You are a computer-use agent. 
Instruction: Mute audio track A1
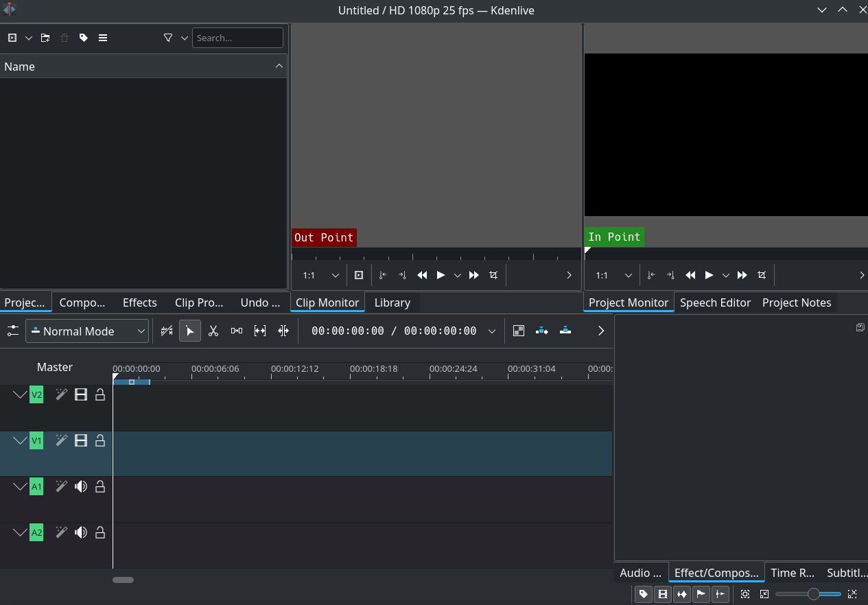click(81, 486)
